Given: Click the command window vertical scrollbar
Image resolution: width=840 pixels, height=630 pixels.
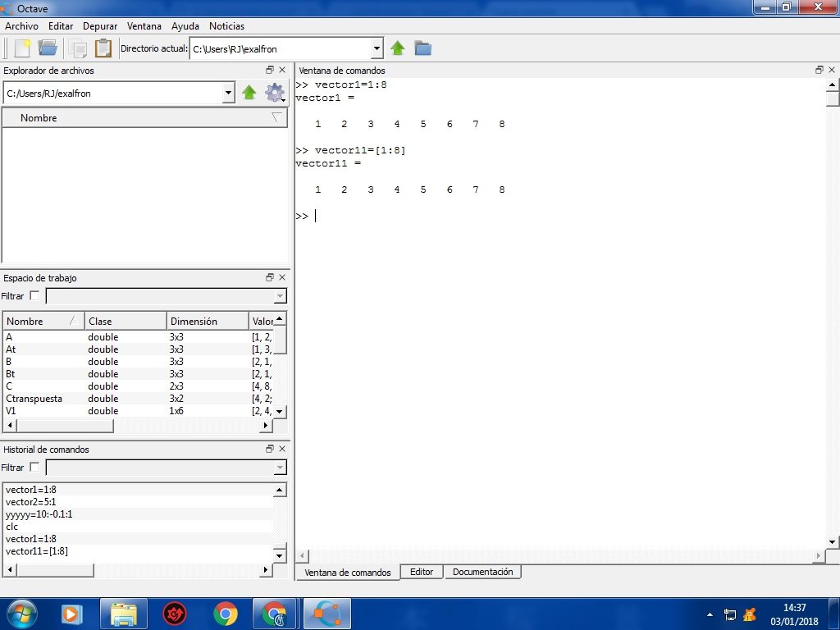Looking at the screenshot, I should click(x=831, y=98).
